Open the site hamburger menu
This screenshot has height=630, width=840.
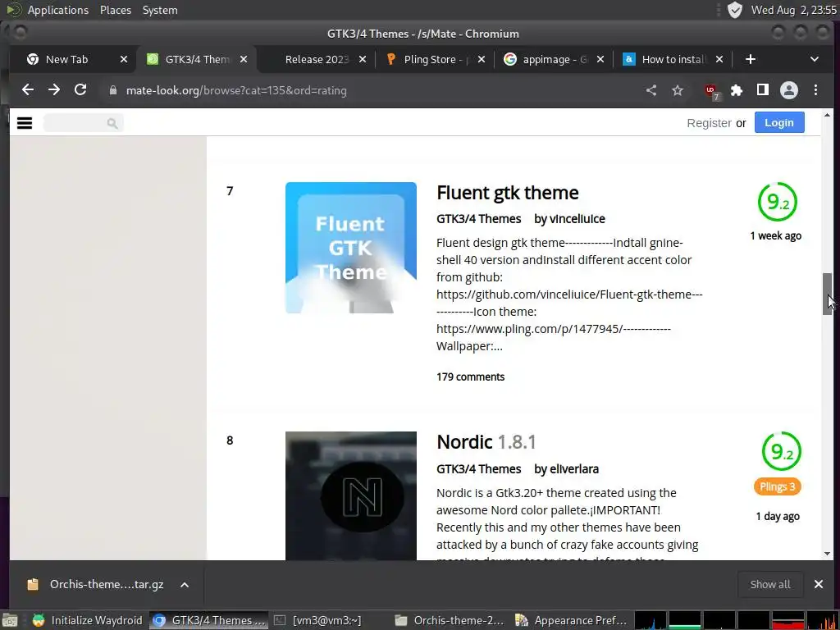click(x=25, y=123)
